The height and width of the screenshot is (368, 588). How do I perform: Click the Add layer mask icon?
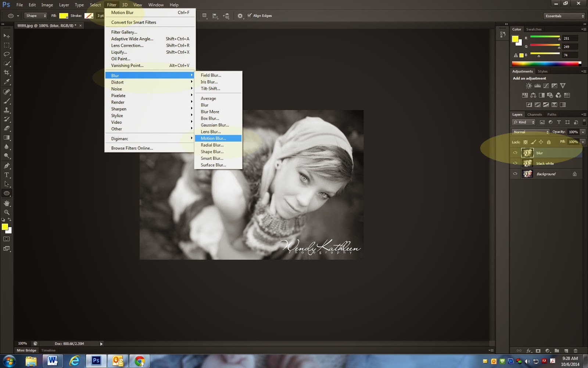click(538, 351)
